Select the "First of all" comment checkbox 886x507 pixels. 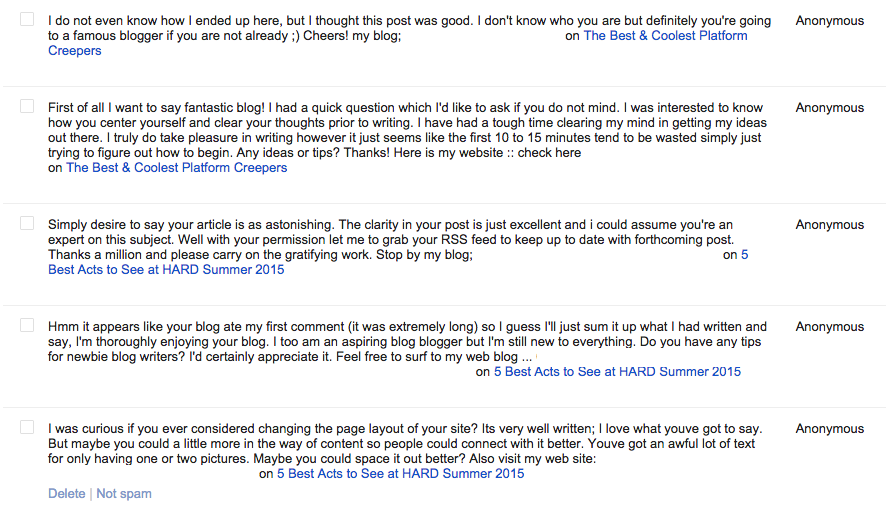[27, 107]
